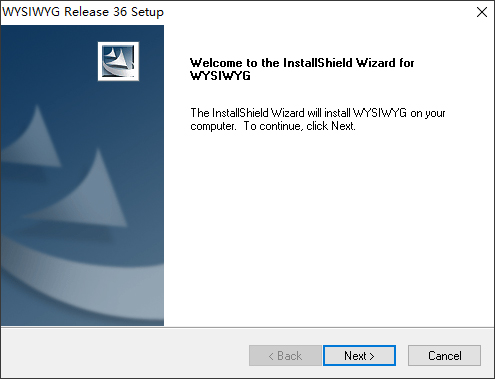This screenshot has width=495, height=379.
Task: Click the InstallShield logo icon in banner
Action: 118,61
